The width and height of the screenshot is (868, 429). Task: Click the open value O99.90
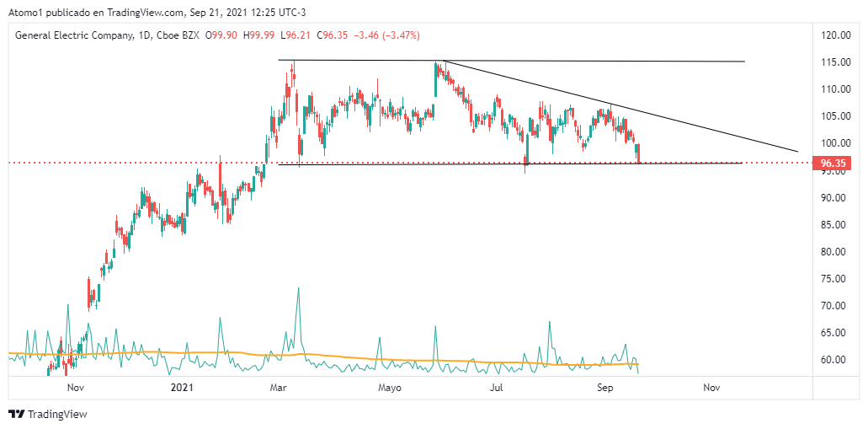click(221, 35)
